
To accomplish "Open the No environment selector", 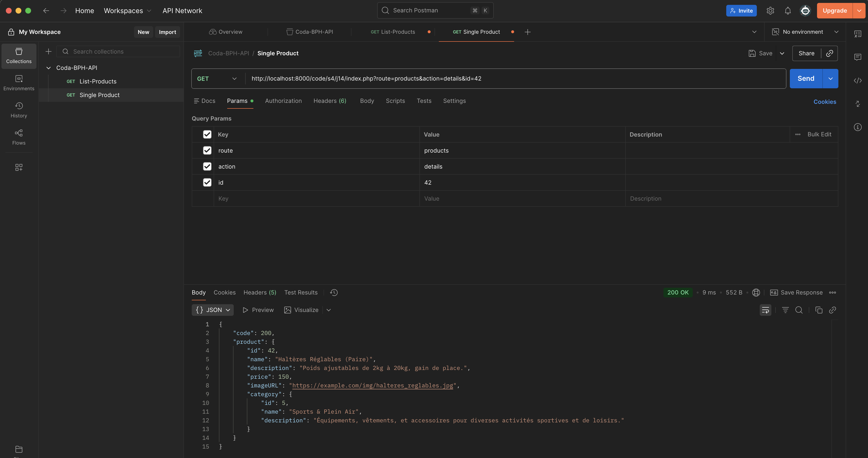I will pyautogui.click(x=805, y=32).
